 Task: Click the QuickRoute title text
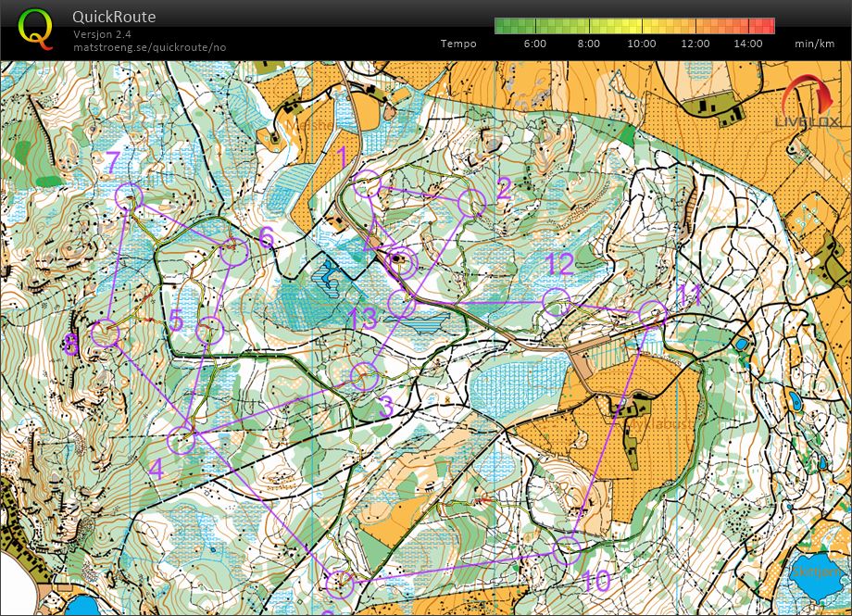[x=114, y=17]
